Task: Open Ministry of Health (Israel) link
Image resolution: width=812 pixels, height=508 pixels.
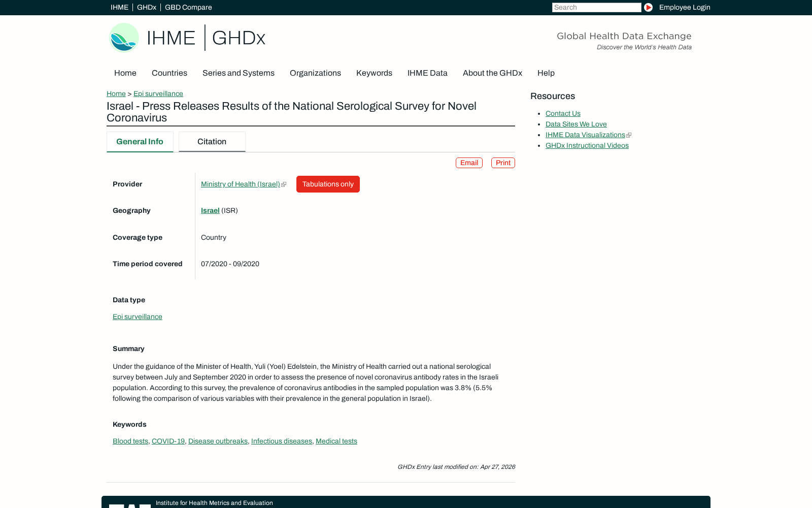Action: click(241, 184)
